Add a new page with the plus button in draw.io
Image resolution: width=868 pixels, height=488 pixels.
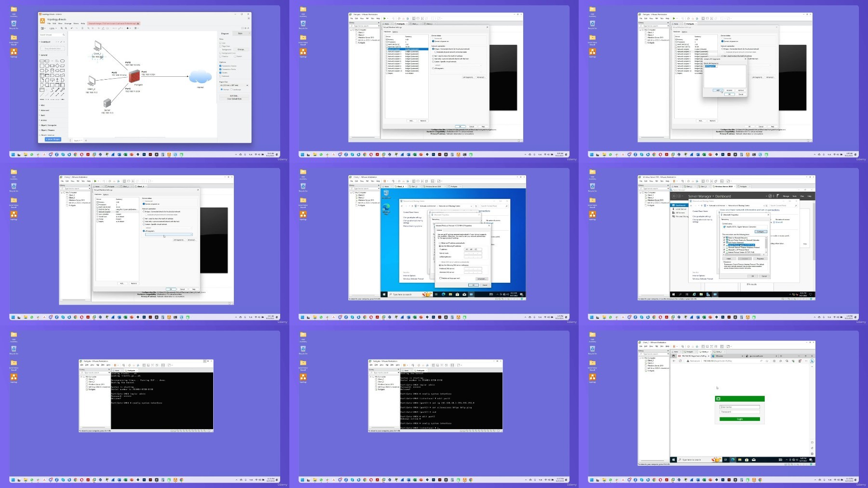(x=86, y=140)
